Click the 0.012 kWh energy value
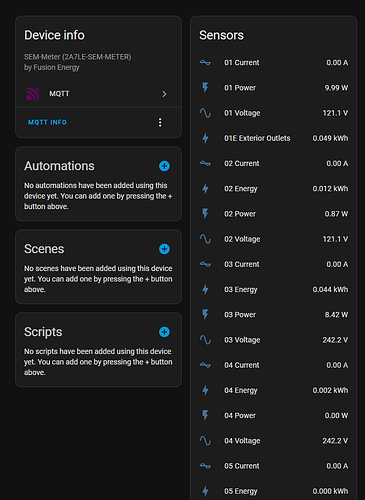This screenshot has height=500, width=365. pyautogui.click(x=330, y=189)
